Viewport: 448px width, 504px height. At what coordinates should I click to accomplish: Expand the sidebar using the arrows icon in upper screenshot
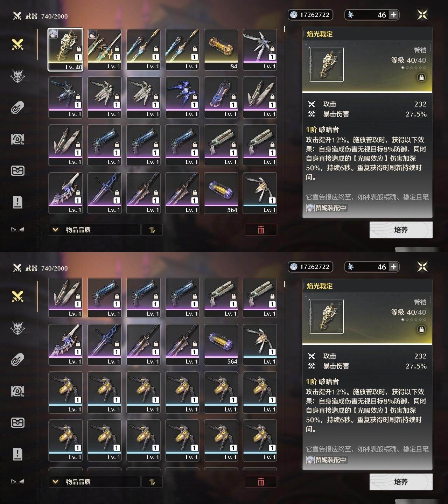(17, 230)
